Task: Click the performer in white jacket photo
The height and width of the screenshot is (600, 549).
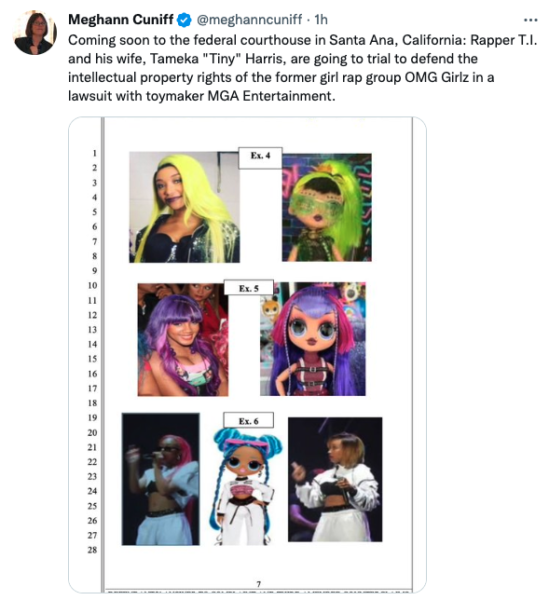Action: click(335, 479)
